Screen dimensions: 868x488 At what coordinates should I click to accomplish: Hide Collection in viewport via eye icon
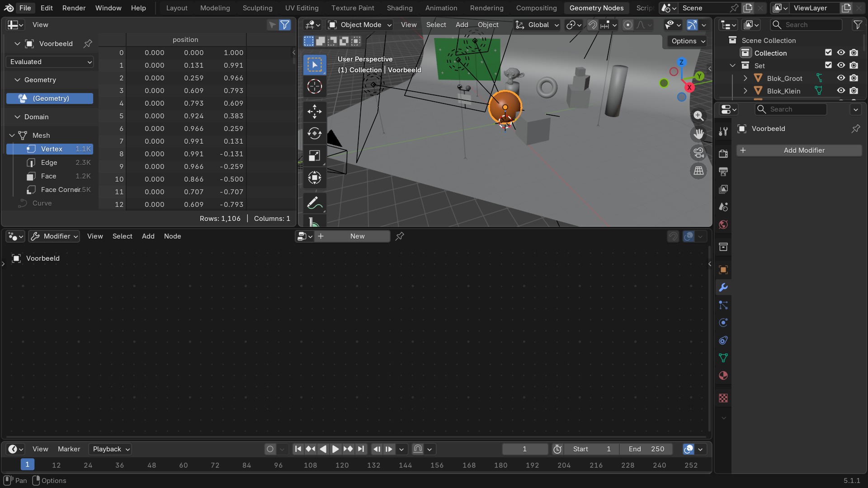click(841, 52)
